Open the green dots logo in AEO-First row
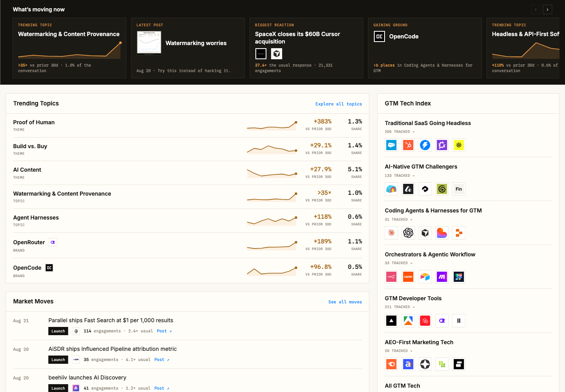 (x=442, y=364)
